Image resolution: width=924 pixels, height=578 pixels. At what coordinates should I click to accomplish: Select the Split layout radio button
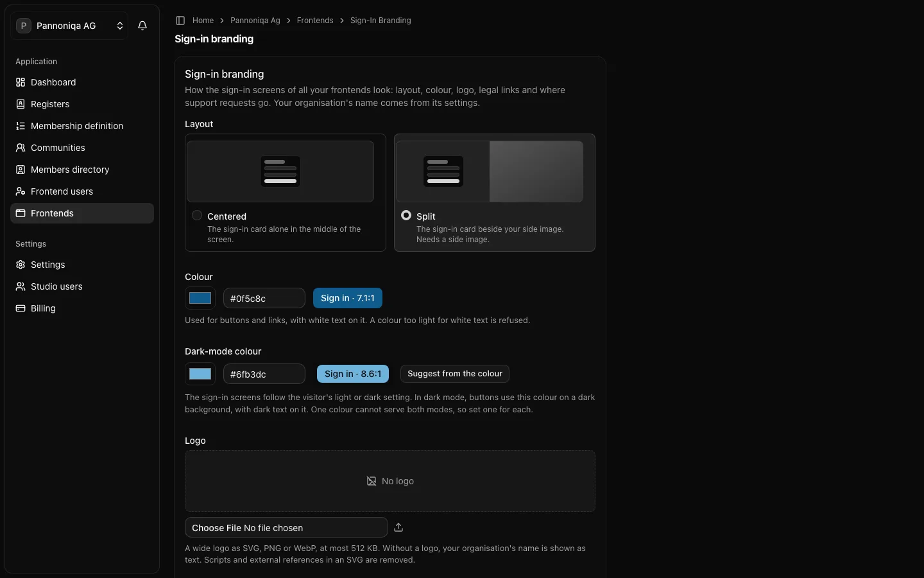coord(406,216)
